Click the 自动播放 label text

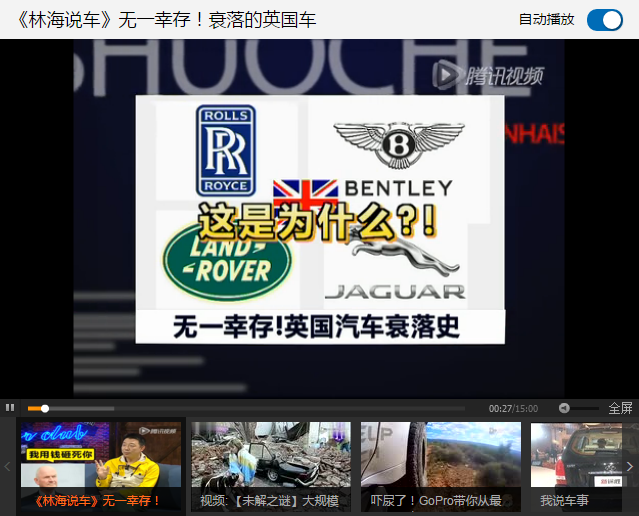pos(546,20)
